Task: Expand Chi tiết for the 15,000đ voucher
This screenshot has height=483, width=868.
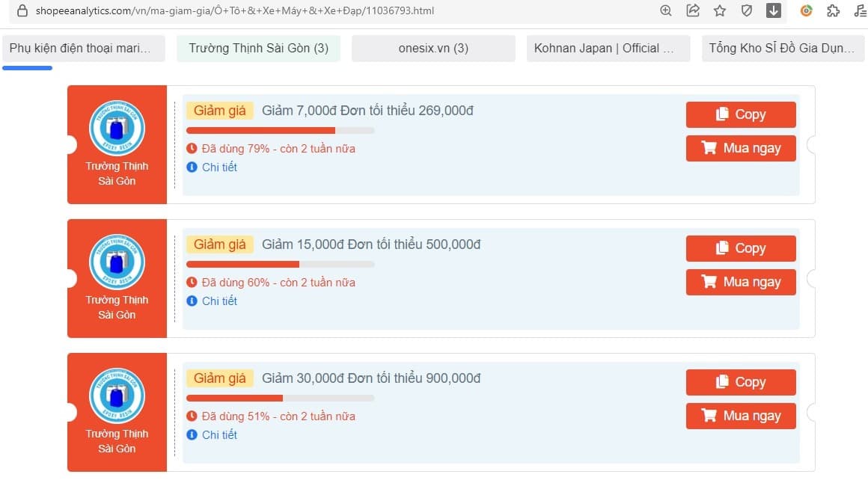Action: (x=218, y=301)
